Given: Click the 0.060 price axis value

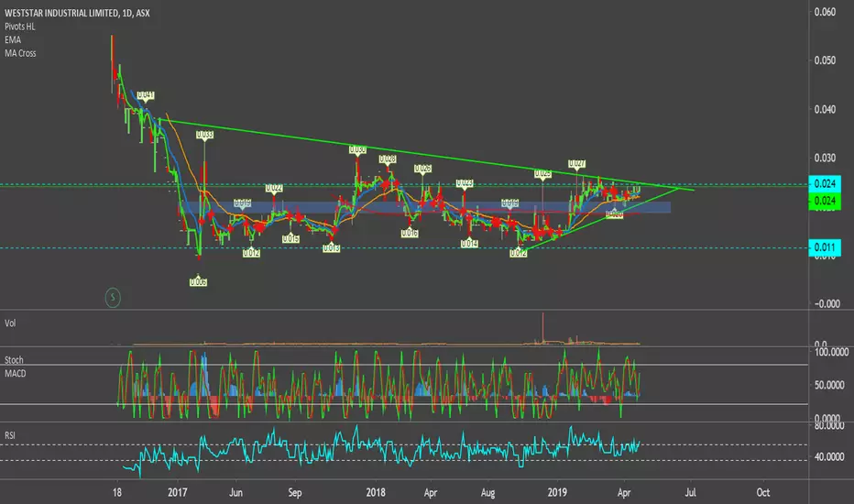Looking at the screenshot, I should [x=825, y=12].
